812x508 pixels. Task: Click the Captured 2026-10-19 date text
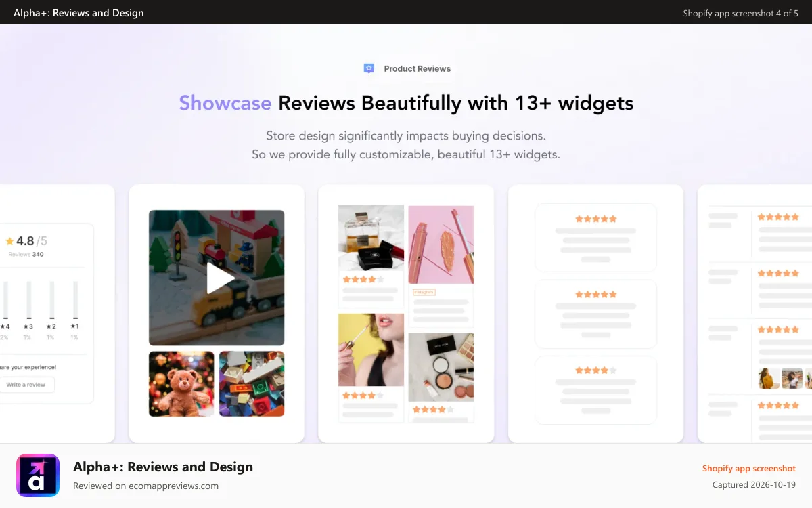754,485
